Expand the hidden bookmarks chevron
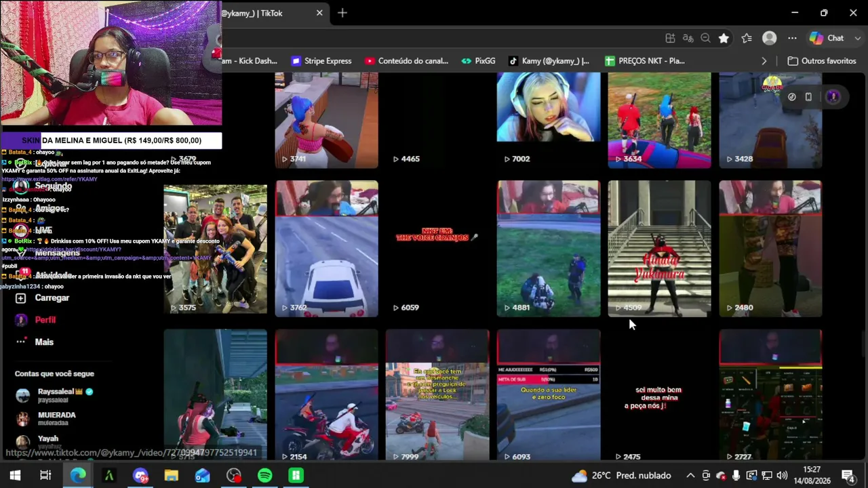This screenshot has height=488, width=868. click(764, 61)
